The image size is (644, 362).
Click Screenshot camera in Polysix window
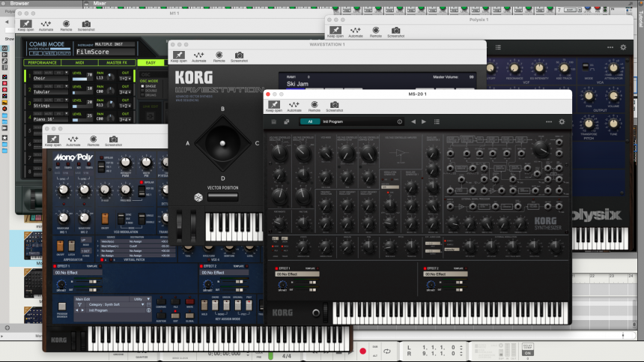click(395, 31)
